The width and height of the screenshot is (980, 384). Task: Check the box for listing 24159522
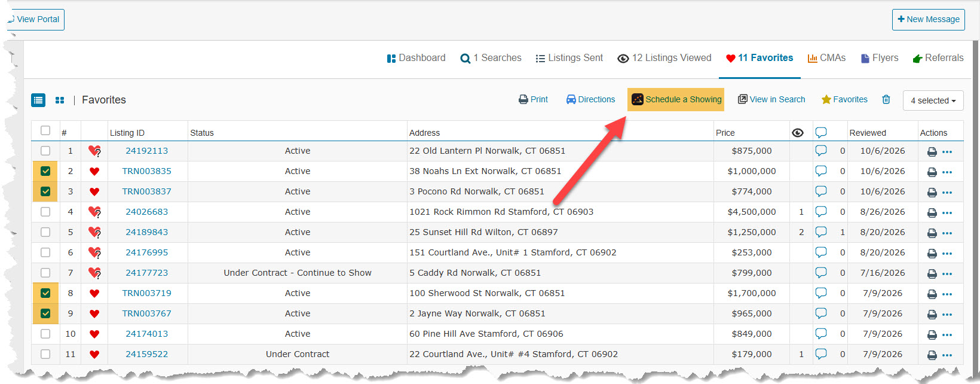pos(45,354)
